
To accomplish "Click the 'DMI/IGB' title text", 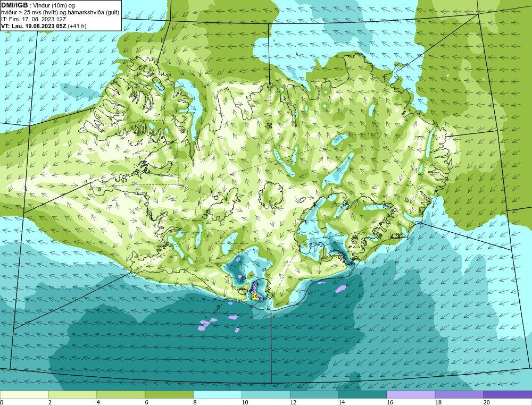I will point(14,5).
